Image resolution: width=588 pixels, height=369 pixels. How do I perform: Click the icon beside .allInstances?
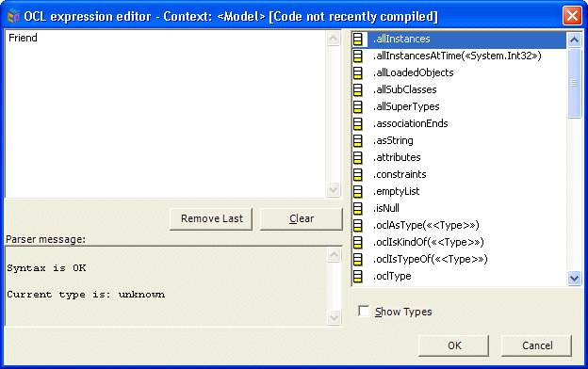click(x=358, y=40)
